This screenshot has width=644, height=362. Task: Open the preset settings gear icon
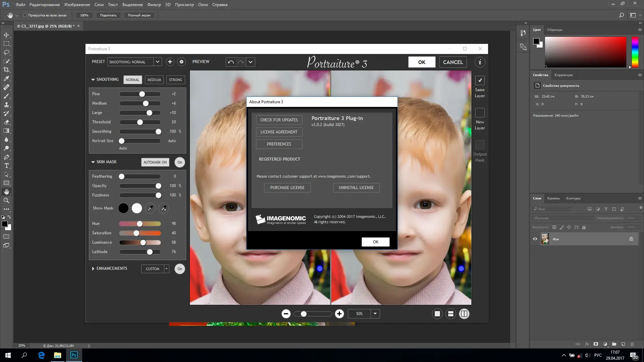pyautogui.click(x=181, y=62)
